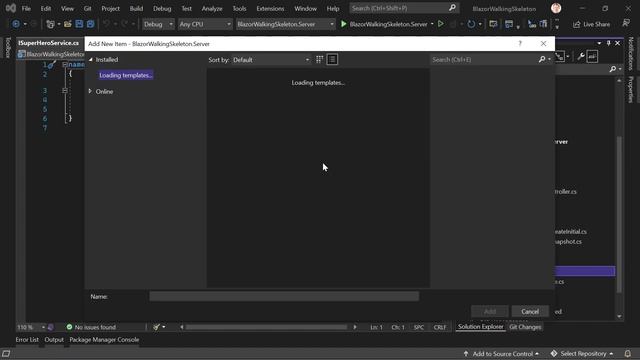Open the Notifications side panel tab

(631, 53)
